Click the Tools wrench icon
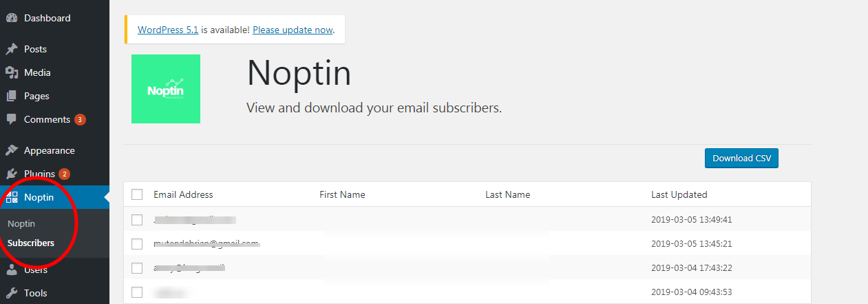This screenshot has width=868, height=304. 12,293
